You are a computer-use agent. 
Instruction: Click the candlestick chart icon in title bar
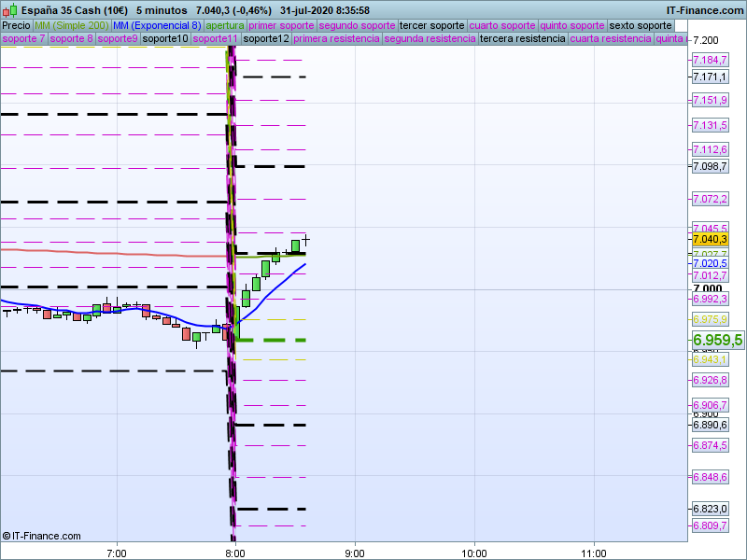click(x=9, y=10)
